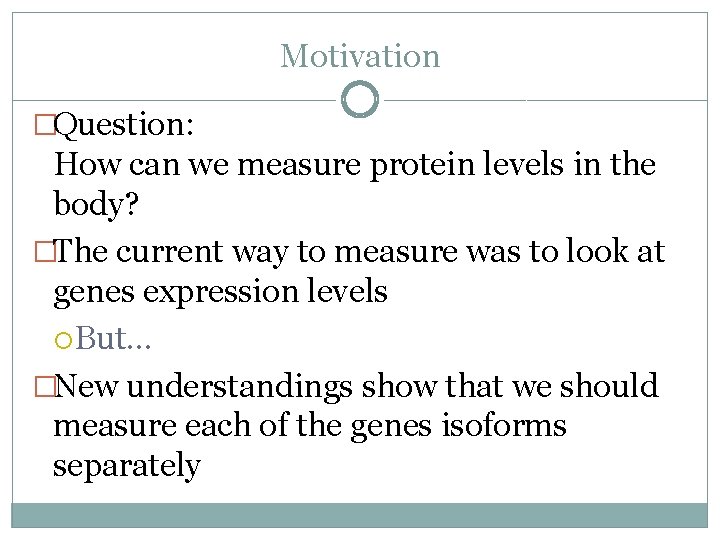Click the horizontal divider line right of the circle
720x540 pixels.
(546, 100)
